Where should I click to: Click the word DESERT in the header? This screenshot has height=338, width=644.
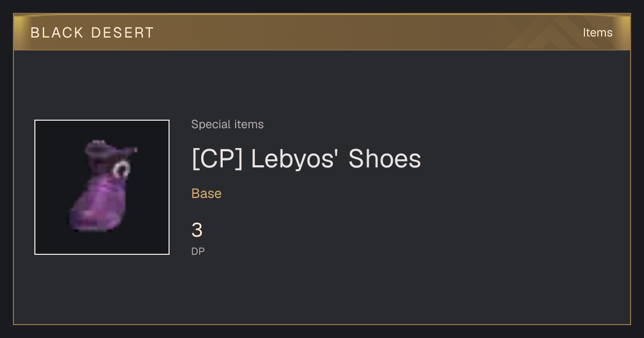click(x=122, y=33)
